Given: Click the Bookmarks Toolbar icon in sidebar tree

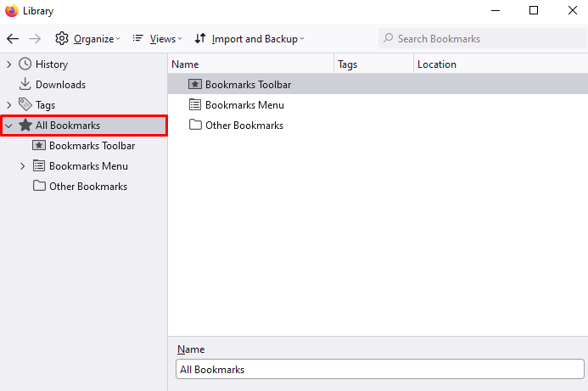Looking at the screenshot, I should tap(39, 145).
